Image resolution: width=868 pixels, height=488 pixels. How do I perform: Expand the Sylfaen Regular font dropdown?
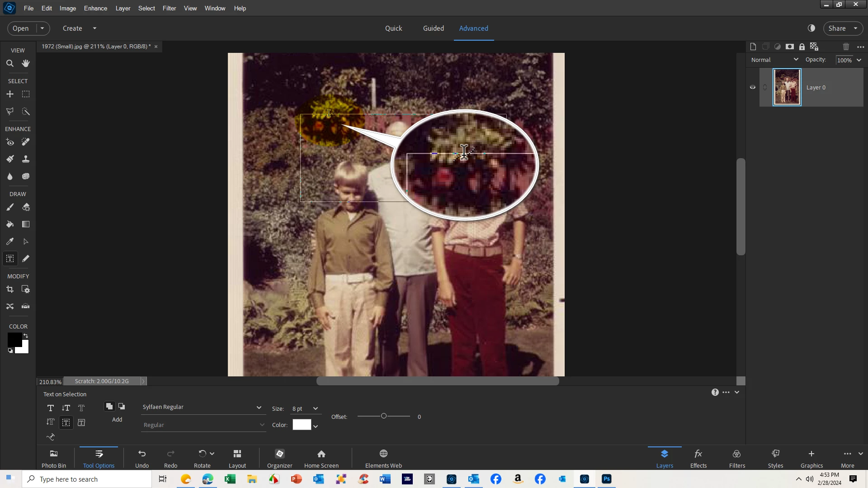pos(259,408)
